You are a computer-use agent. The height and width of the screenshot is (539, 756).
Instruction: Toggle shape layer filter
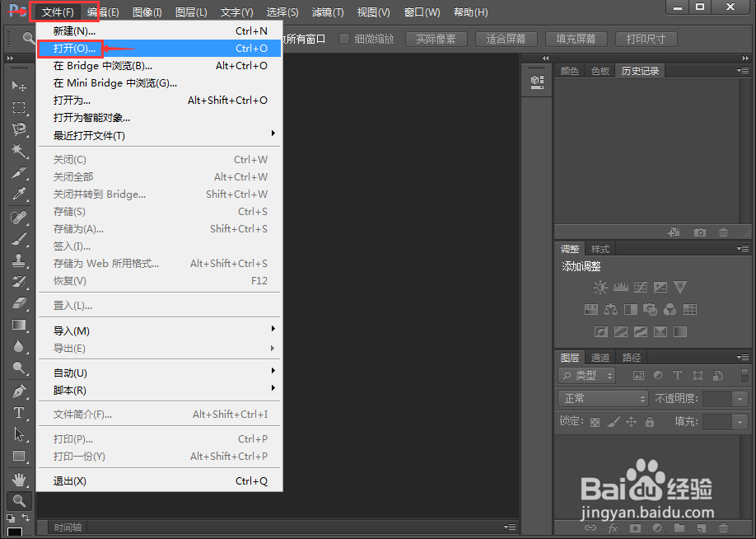(x=698, y=376)
